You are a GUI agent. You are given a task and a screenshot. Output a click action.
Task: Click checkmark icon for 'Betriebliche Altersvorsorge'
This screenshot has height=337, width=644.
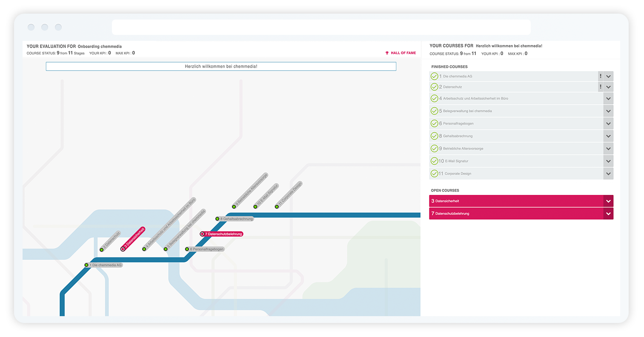(434, 149)
